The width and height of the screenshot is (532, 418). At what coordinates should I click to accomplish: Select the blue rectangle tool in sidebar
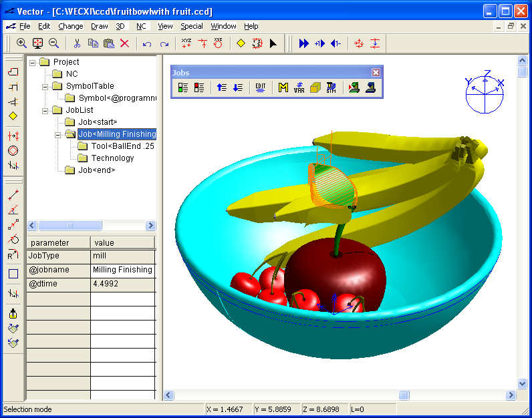(13, 274)
